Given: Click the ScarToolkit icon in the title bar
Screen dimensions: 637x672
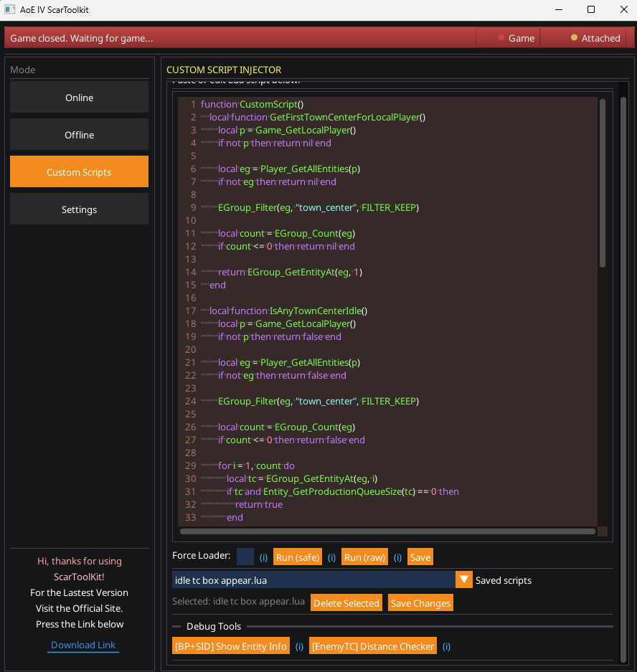Looking at the screenshot, I should (10, 9).
